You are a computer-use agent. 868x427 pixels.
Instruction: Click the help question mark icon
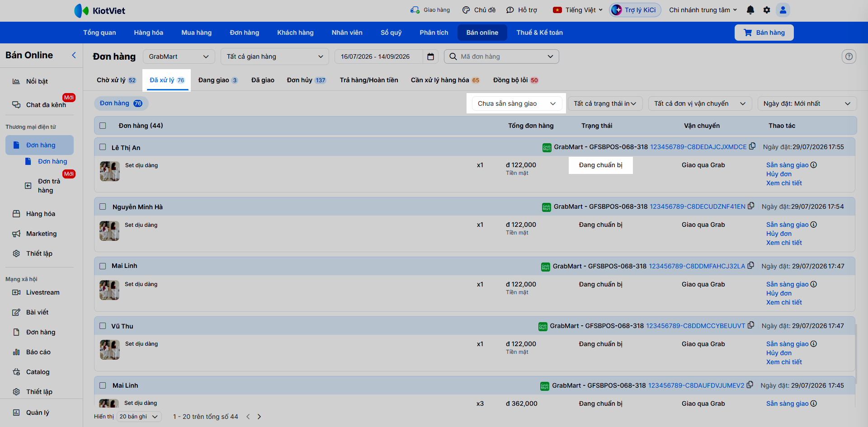(849, 56)
